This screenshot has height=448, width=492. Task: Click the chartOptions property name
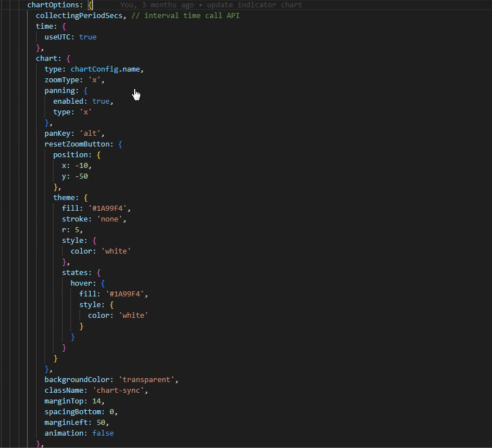click(x=53, y=5)
